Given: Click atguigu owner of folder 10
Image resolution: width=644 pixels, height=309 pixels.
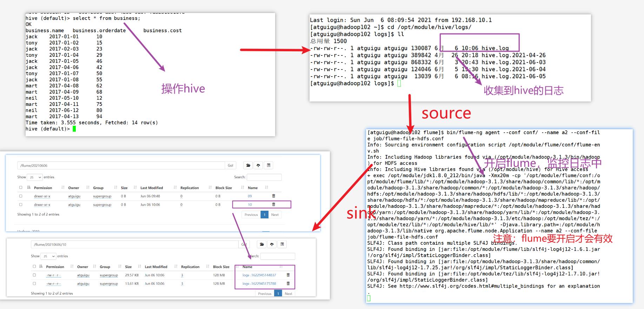Looking at the screenshot, I should [74, 205].
